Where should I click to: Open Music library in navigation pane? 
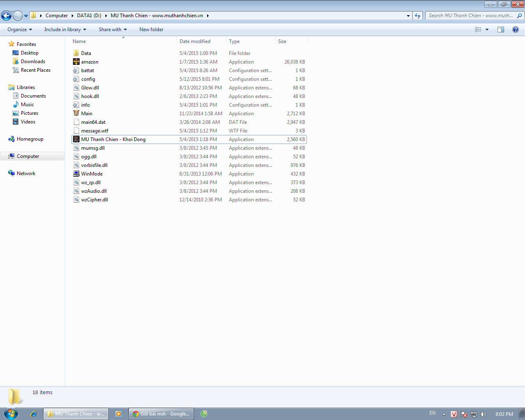click(27, 105)
